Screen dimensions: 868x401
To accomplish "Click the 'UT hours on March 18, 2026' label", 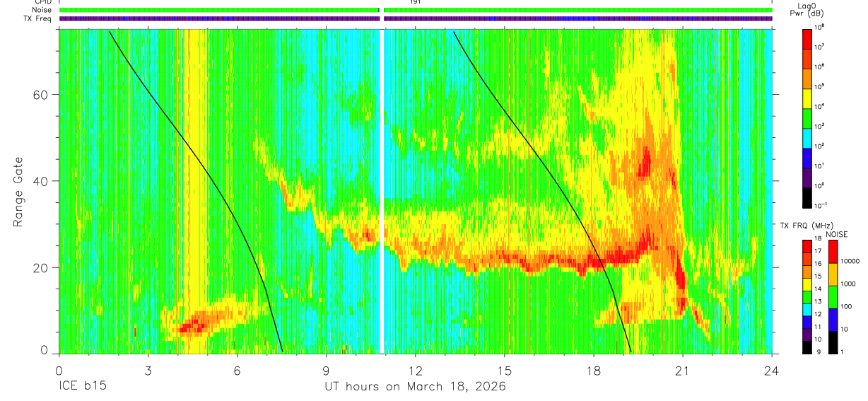I will [415, 386].
